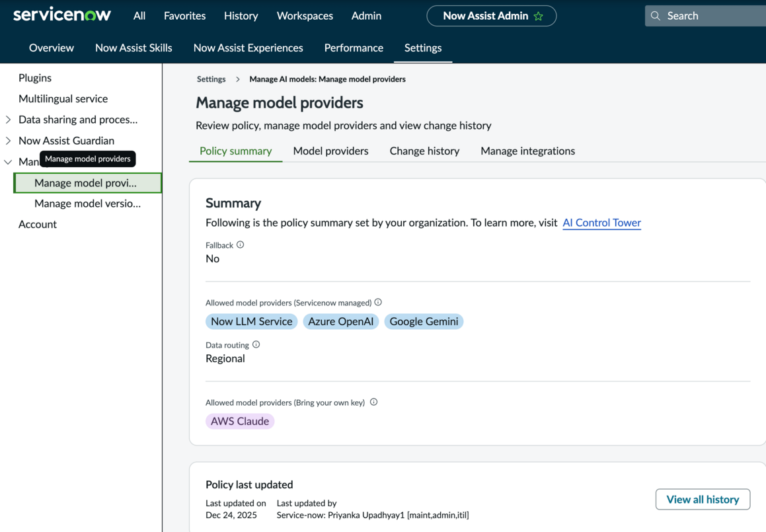Viewport: 766px width, 532px height.
Task: Open the Performance tab
Action: click(354, 48)
